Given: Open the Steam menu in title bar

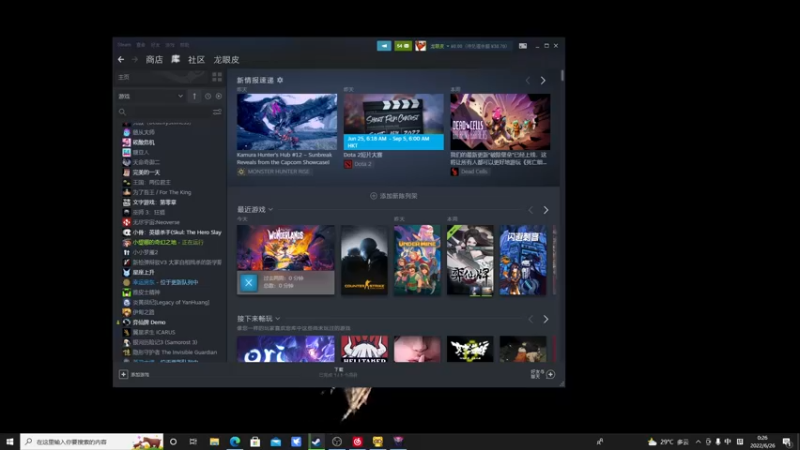Looking at the screenshot, I should tap(124, 45).
